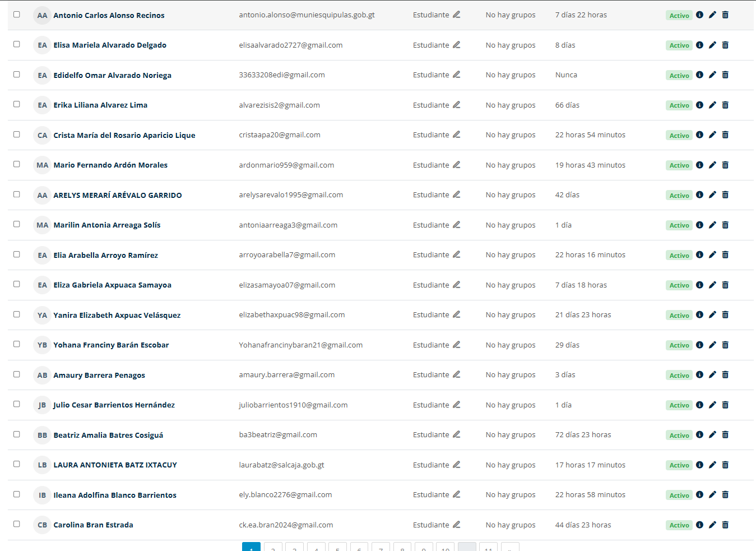Show info for Elia Arabella Arroyo Ramírez
The width and height of the screenshot is (756, 551).
point(699,254)
